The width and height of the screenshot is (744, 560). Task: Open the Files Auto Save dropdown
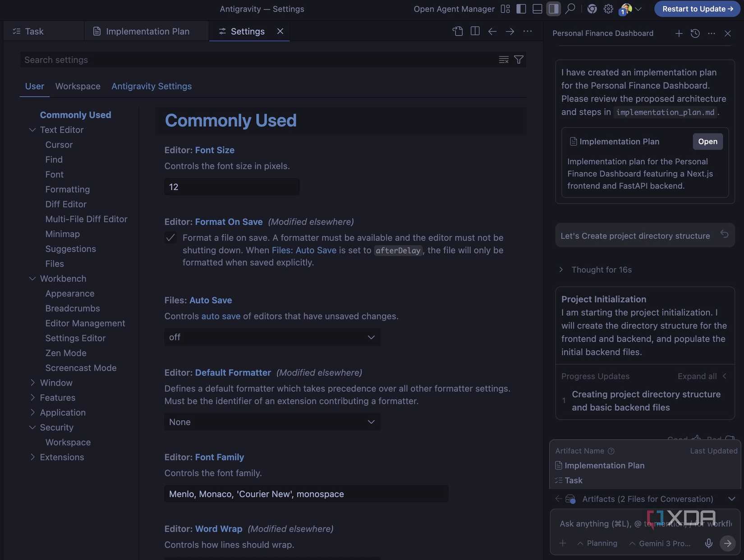[x=272, y=337]
